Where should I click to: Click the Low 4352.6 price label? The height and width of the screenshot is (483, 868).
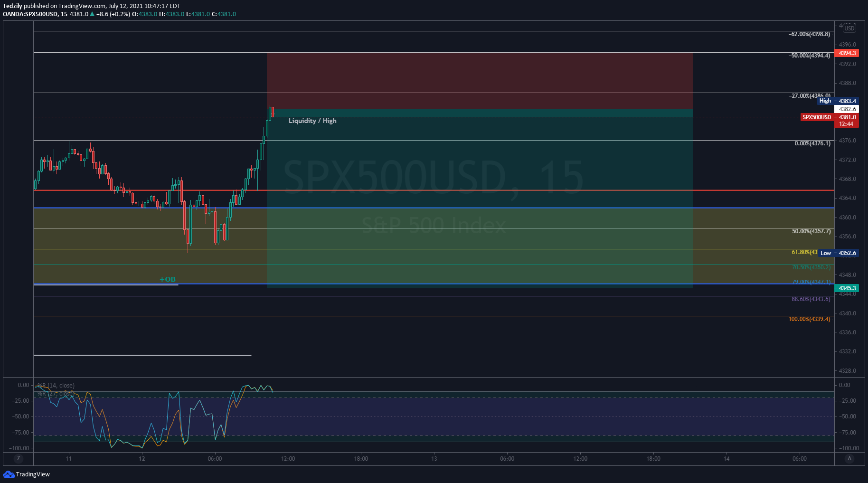(839, 253)
